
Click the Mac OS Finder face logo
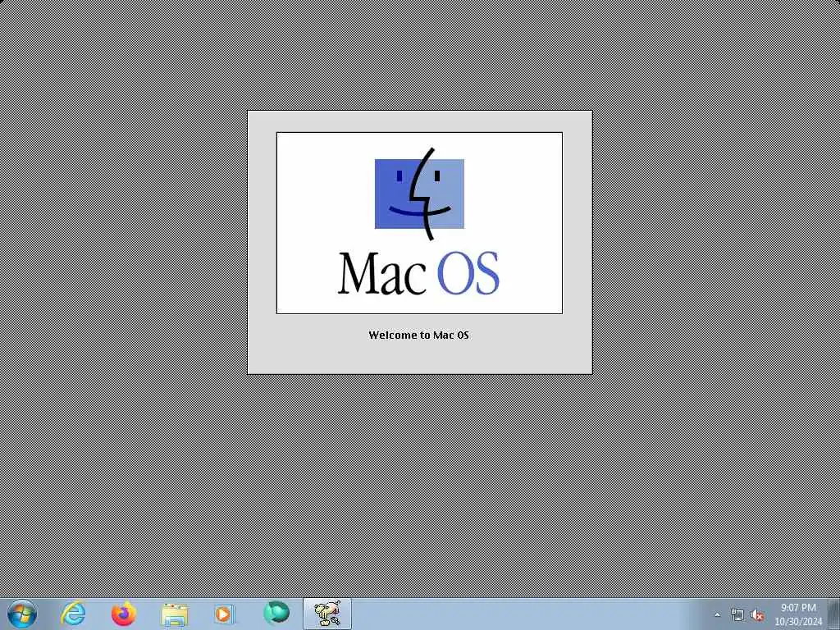click(419, 194)
